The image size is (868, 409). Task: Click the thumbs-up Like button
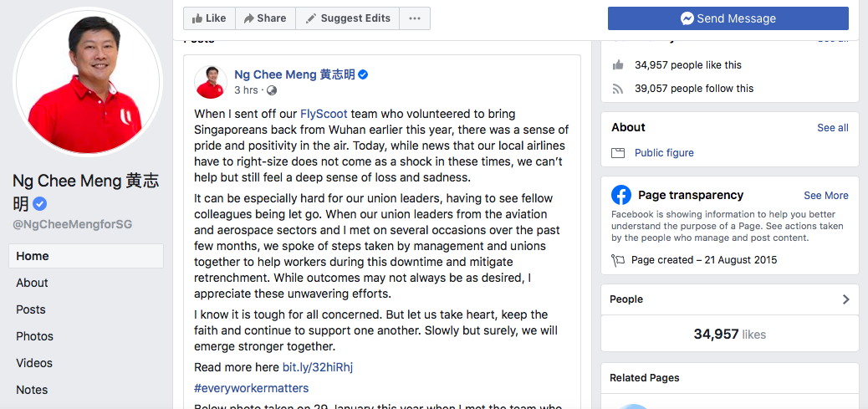pyautogui.click(x=209, y=18)
